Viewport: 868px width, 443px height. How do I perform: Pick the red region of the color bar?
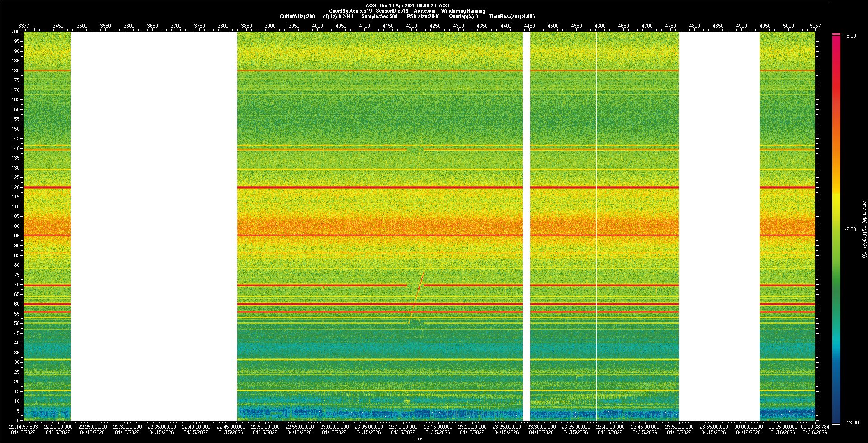click(836, 90)
